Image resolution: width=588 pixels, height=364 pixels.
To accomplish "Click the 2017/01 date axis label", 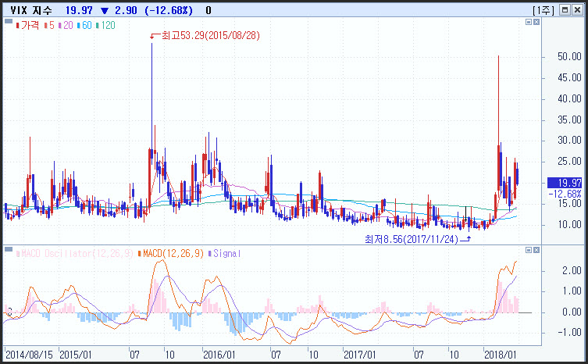I will [360, 355].
